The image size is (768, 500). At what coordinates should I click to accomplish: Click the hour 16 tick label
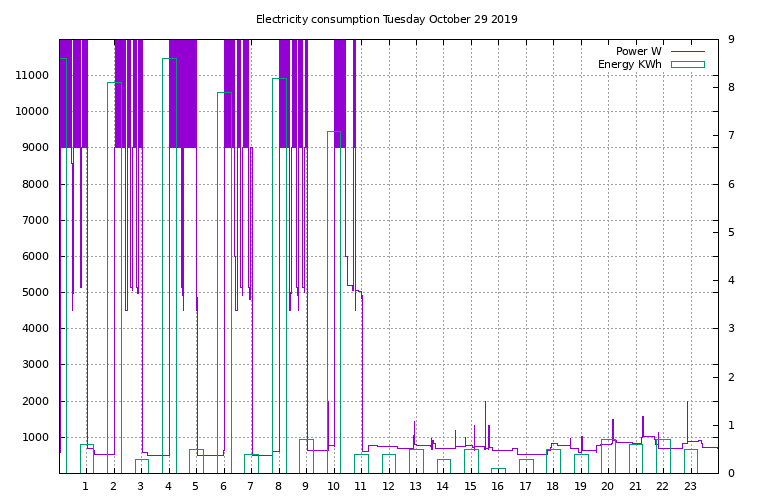pyautogui.click(x=498, y=486)
